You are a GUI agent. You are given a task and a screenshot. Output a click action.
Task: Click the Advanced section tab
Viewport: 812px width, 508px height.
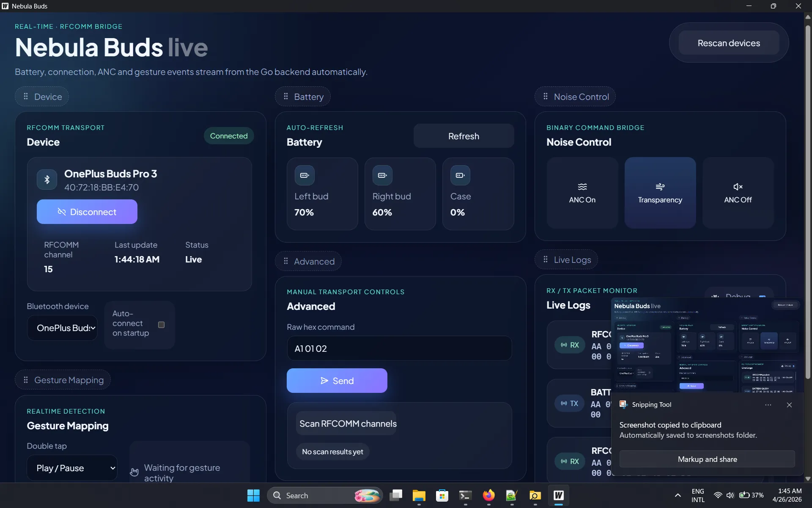[308, 262]
